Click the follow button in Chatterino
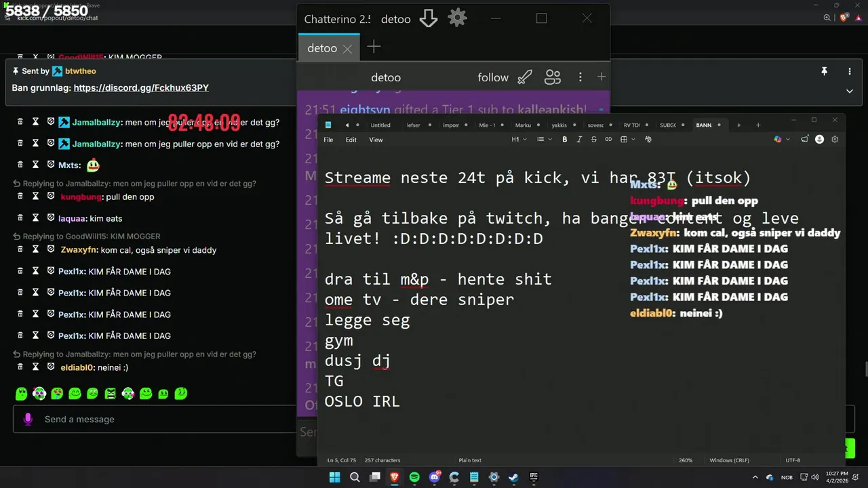Screen dimensions: 868x488 coord(493,77)
